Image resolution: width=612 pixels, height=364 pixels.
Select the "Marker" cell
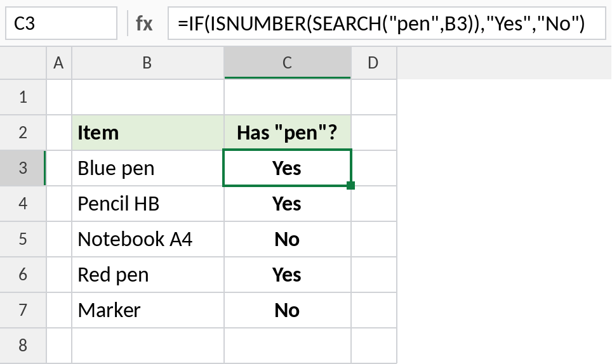click(x=147, y=310)
